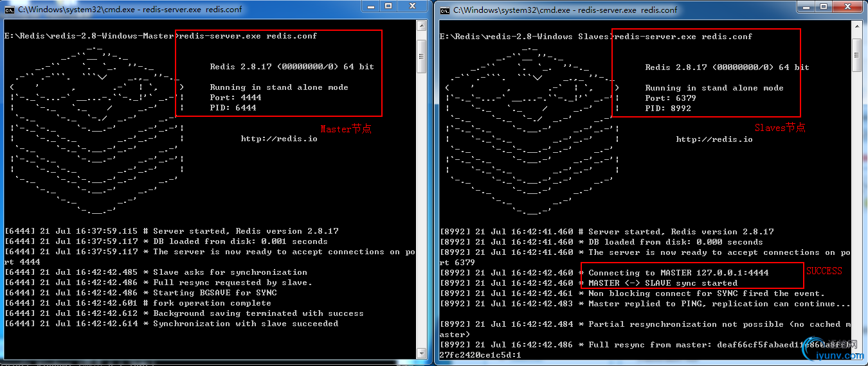Click 'Port: 4444' in the Master window
Screen dimensions: 868x366
coord(235,98)
